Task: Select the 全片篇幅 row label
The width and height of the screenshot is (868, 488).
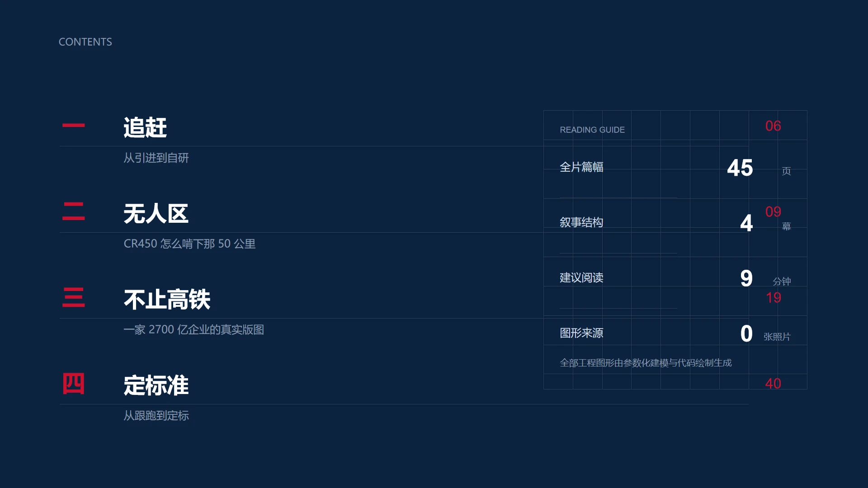Action: coord(581,167)
